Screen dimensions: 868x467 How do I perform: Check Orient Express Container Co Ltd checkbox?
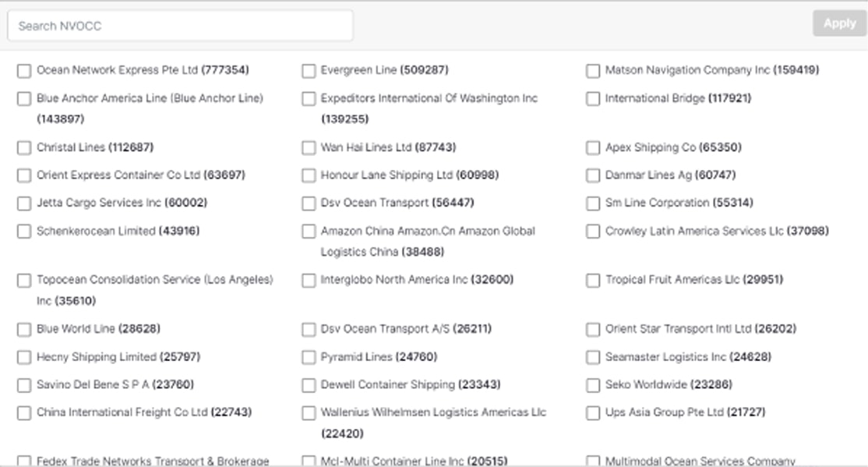point(24,175)
